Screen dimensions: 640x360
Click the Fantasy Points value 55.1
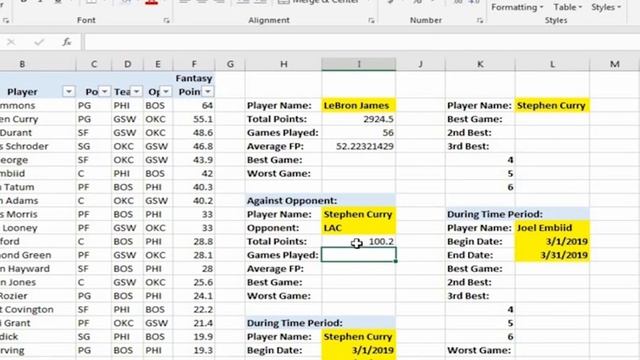[x=194, y=119]
